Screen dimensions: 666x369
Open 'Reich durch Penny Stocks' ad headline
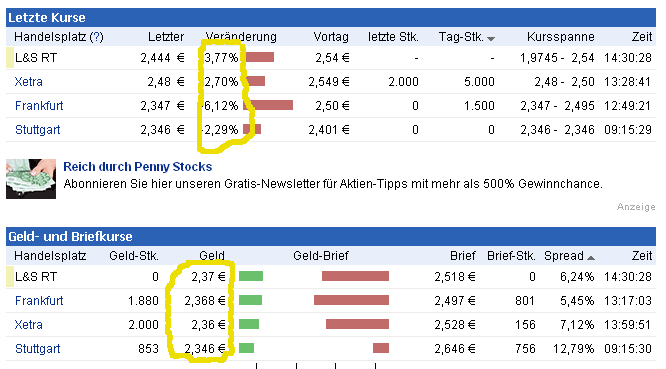pyautogui.click(x=138, y=166)
